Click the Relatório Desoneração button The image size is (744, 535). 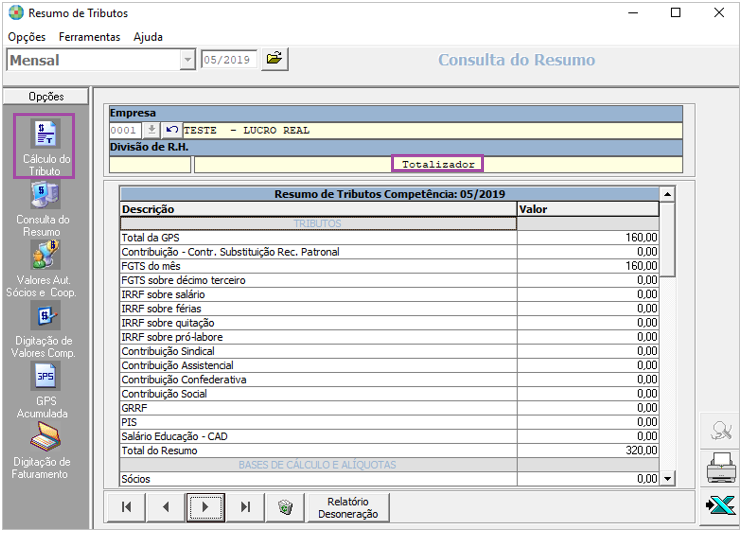348,507
